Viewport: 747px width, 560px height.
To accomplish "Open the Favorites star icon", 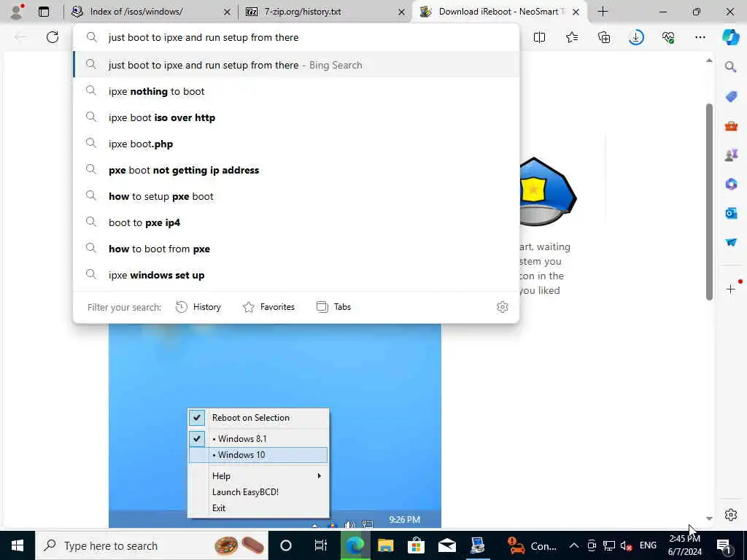I will pyautogui.click(x=572, y=37).
